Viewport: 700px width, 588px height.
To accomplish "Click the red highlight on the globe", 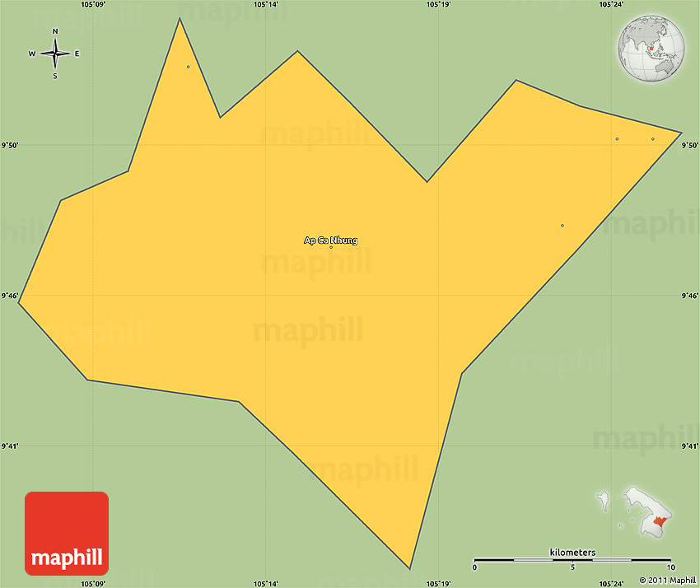I will (652, 49).
